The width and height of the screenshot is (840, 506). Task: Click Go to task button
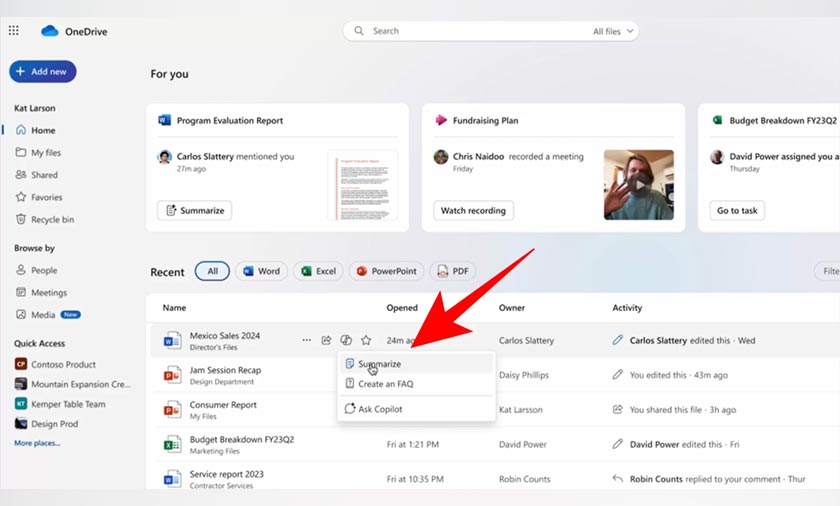pyautogui.click(x=738, y=210)
